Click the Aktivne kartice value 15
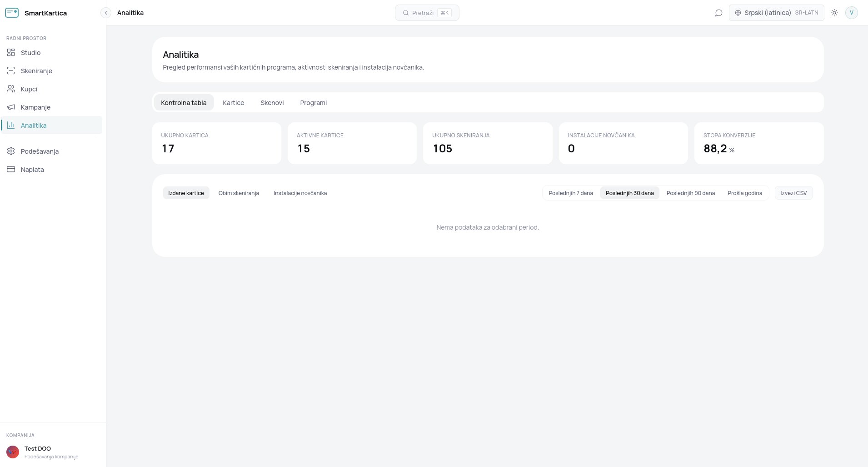Image resolution: width=868 pixels, height=467 pixels. (304, 149)
